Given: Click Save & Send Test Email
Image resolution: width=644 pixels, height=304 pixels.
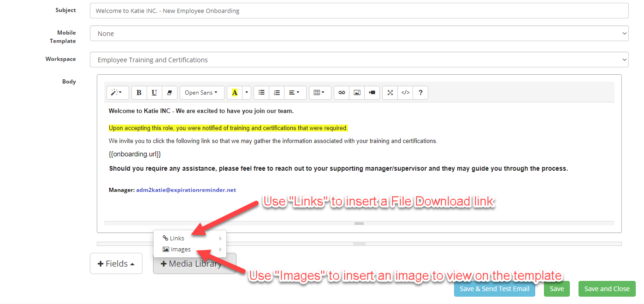Looking at the screenshot, I should 495,289.
